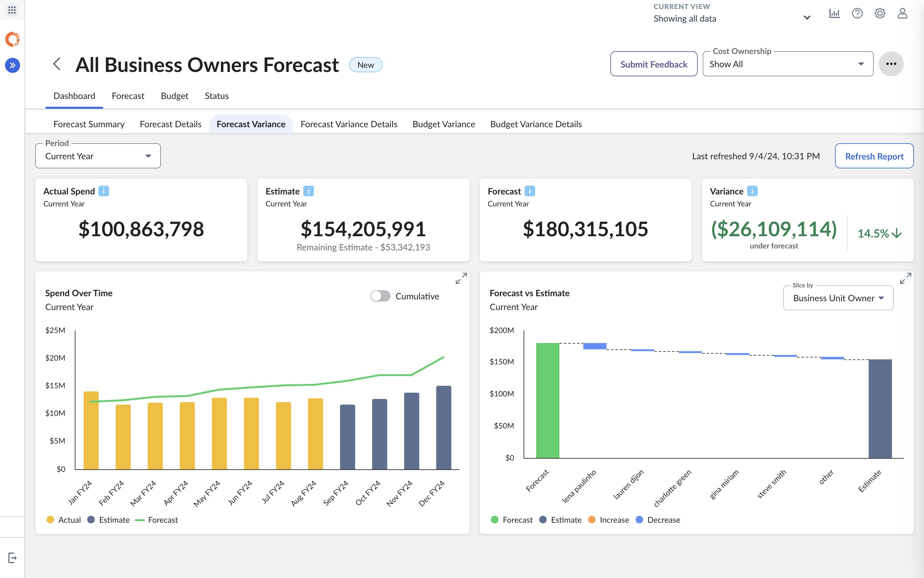This screenshot has height=578, width=924.
Task: Click the sign-out icon in sidebar
Action: point(12,558)
